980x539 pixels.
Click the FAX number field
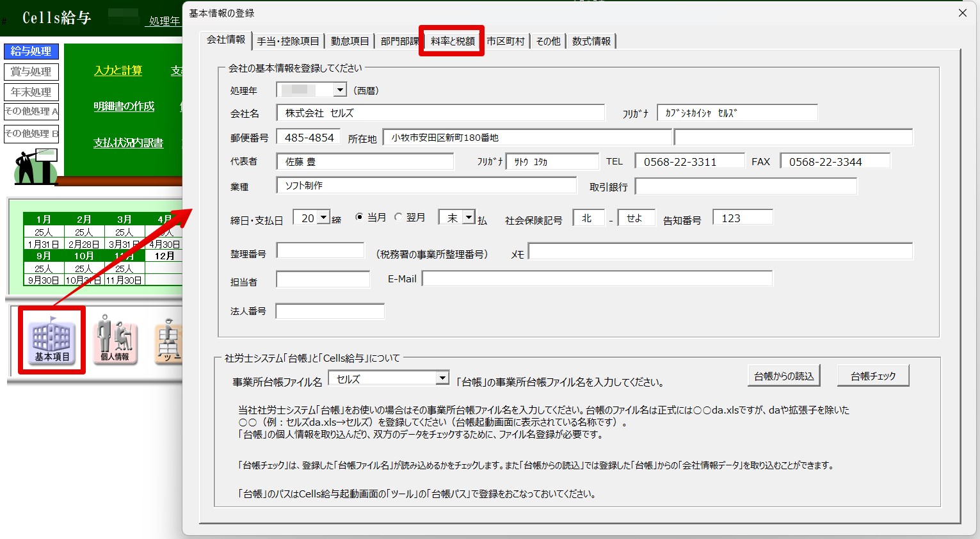click(x=835, y=162)
